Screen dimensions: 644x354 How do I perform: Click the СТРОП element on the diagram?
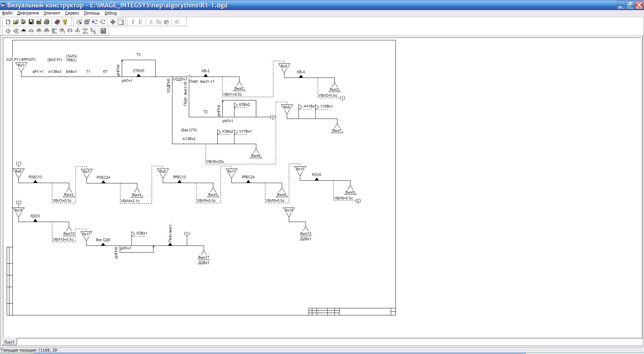click(x=138, y=71)
